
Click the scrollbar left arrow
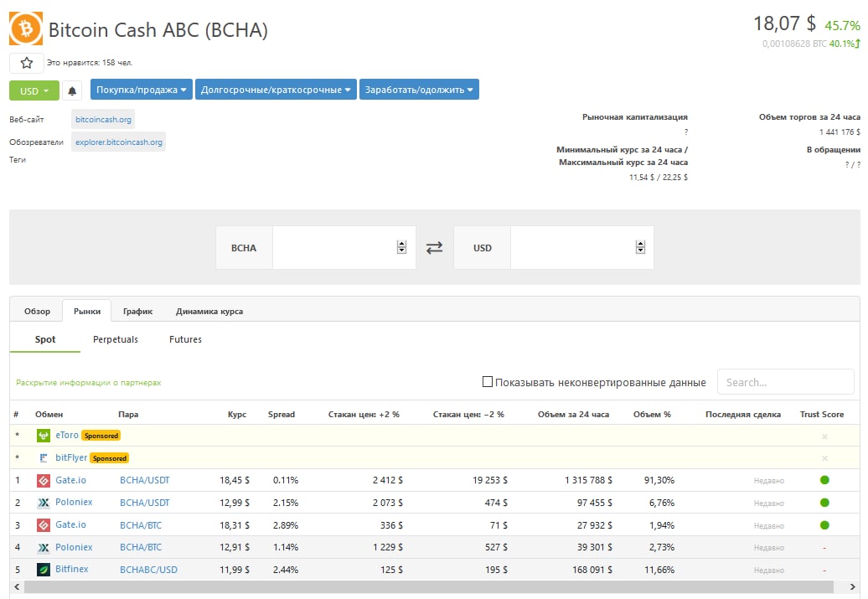click(17, 586)
